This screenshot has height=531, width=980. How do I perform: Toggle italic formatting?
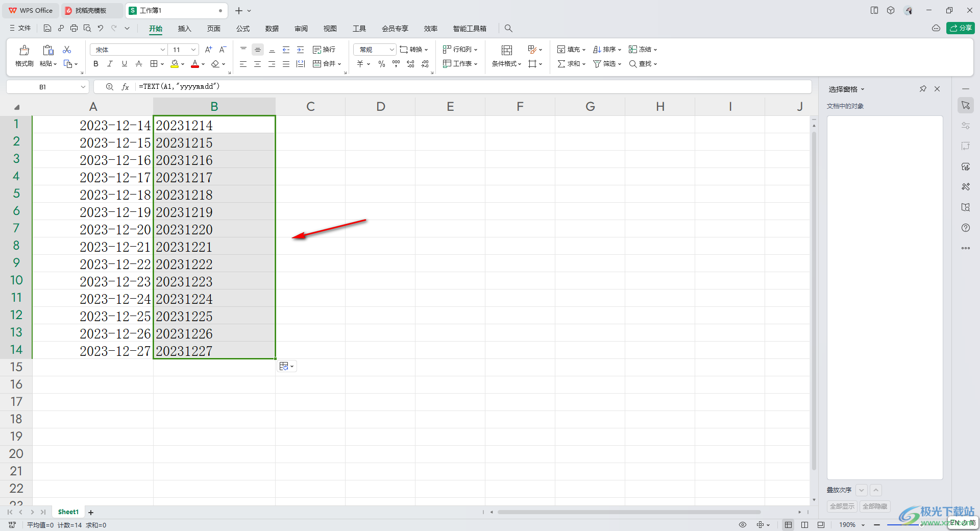(110, 64)
